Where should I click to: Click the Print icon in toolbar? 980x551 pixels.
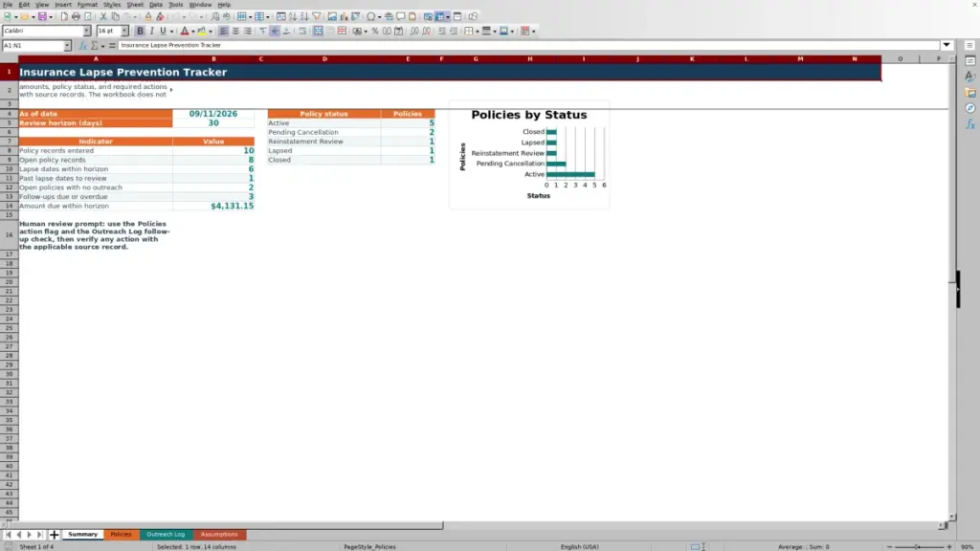[76, 17]
